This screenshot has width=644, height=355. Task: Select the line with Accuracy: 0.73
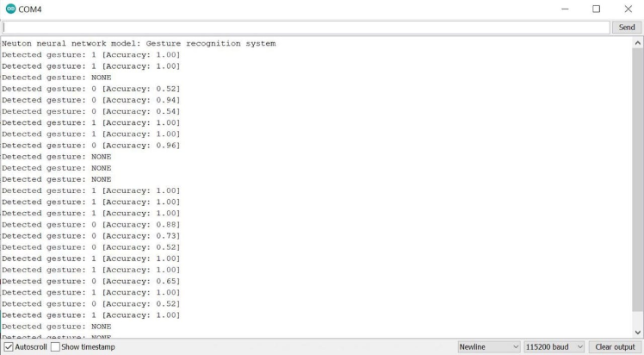click(x=90, y=236)
